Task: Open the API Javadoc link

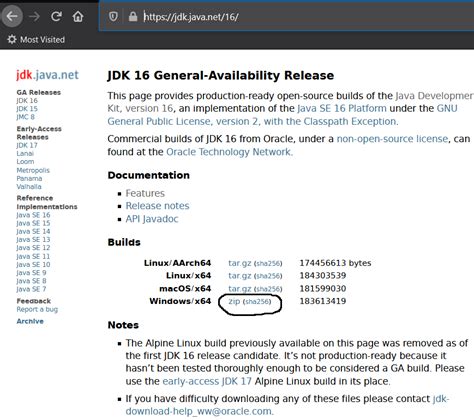Action: coord(152,219)
